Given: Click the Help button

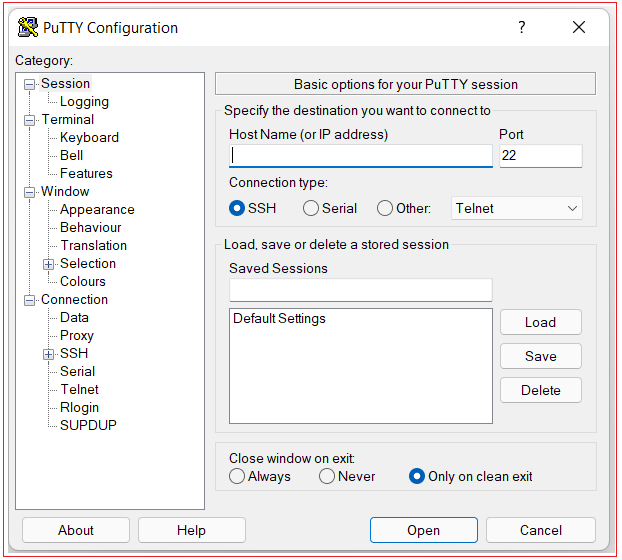Looking at the screenshot, I should pos(192,530).
